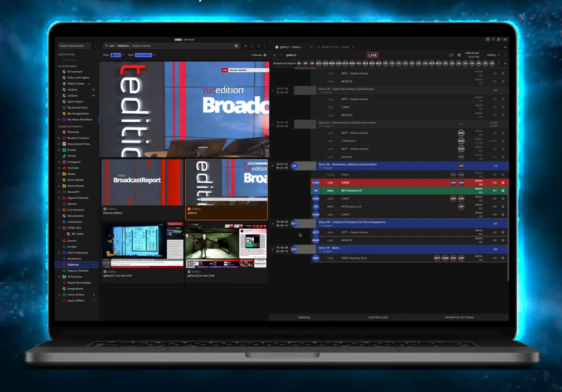The height and width of the screenshot is (392, 562).
Task: Expand the Post Production bookmark
Action: 60,252
